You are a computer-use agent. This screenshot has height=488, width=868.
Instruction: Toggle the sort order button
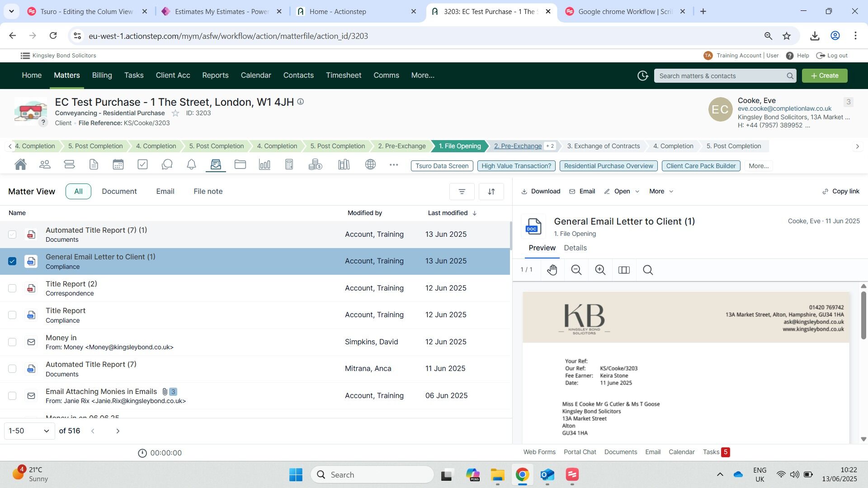point(491,192)
